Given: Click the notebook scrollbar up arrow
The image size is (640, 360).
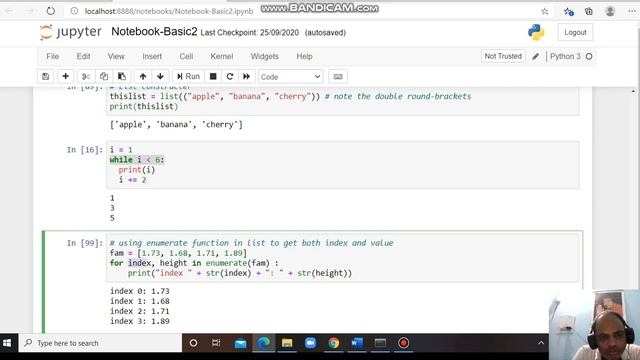Looking at the screenshot, I should tap(633, 91).
